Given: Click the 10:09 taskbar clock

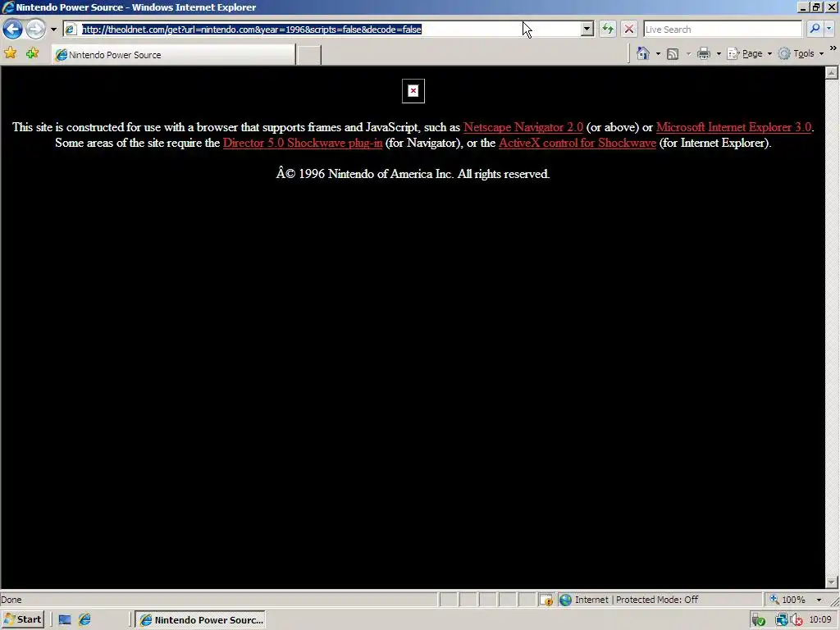Looking at the screenshot, I should click(820, 620).
